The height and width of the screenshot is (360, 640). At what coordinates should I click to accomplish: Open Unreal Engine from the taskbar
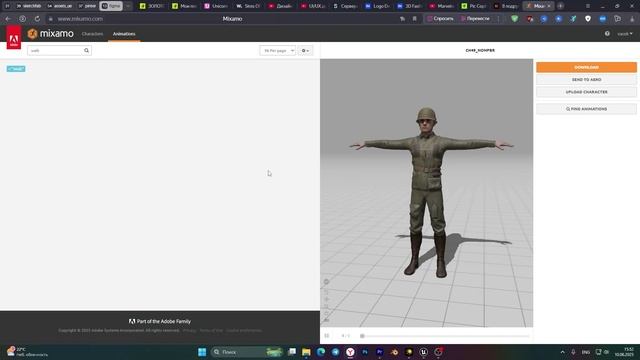(424, 352)
